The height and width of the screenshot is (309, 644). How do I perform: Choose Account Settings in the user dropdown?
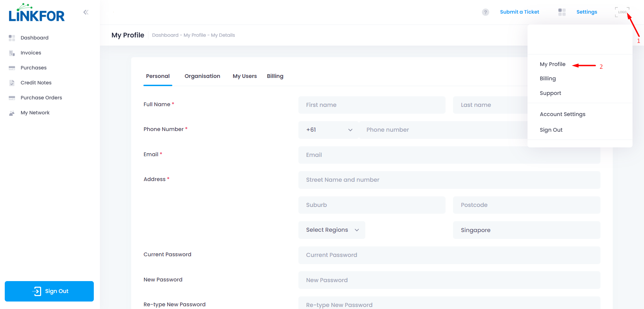pos(562,114)
